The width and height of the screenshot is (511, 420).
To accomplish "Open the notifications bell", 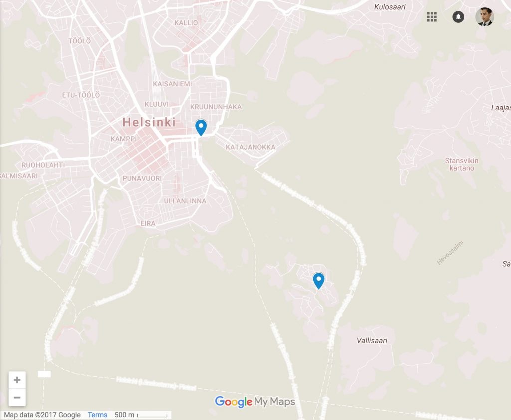I will (458, 17).
